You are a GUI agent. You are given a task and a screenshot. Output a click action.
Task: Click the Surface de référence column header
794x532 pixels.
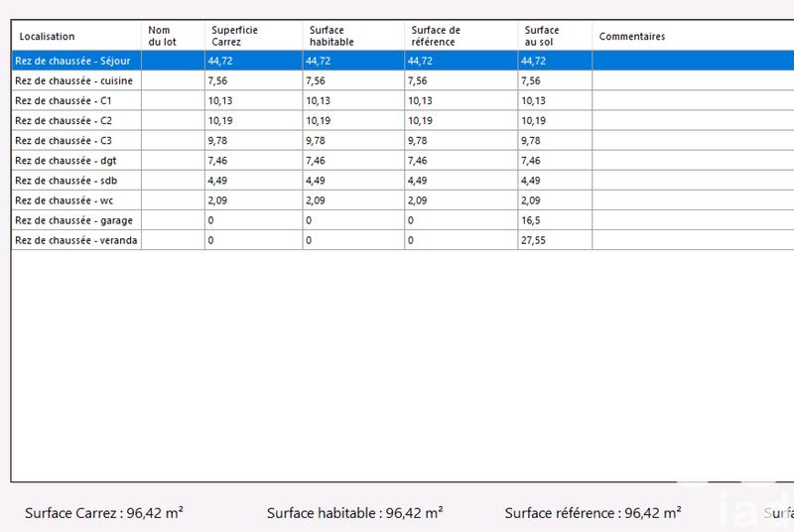tap(461, 37)
